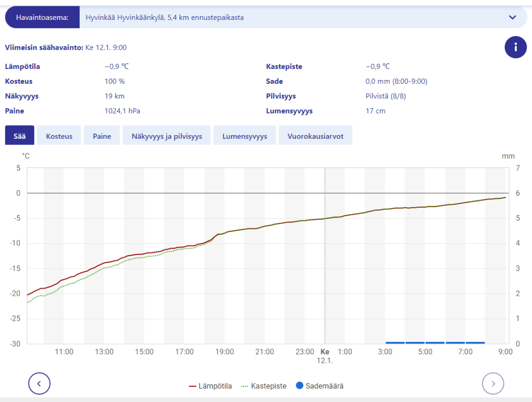The width and height of the screenshot is (532, 402).
Task: Open the Vuorokausiarvot tab
Action: (x=315, y=136)
